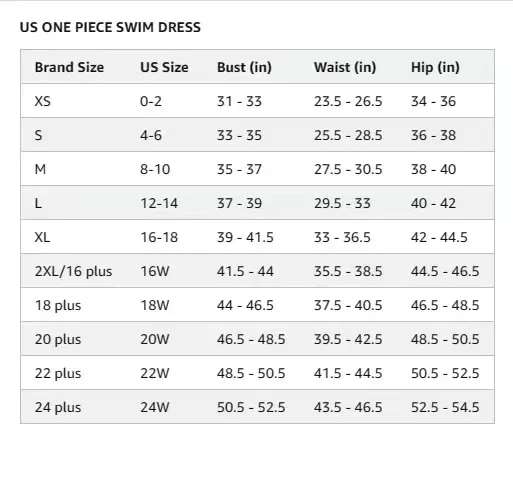Click the 52.5 - 54.5 hip measurement
The image size is (513, 477).
coord(445,407)
